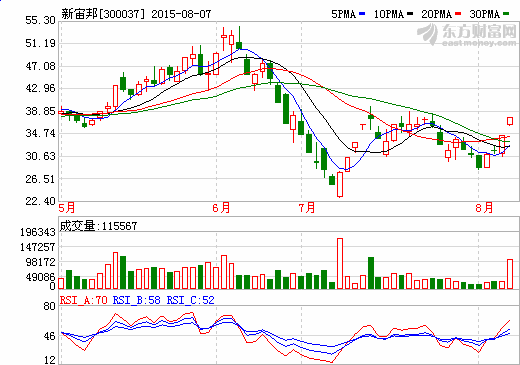Screen dimensions: 520x365
Task: Click the 成交量:115567 volume label
Action: 98,226
